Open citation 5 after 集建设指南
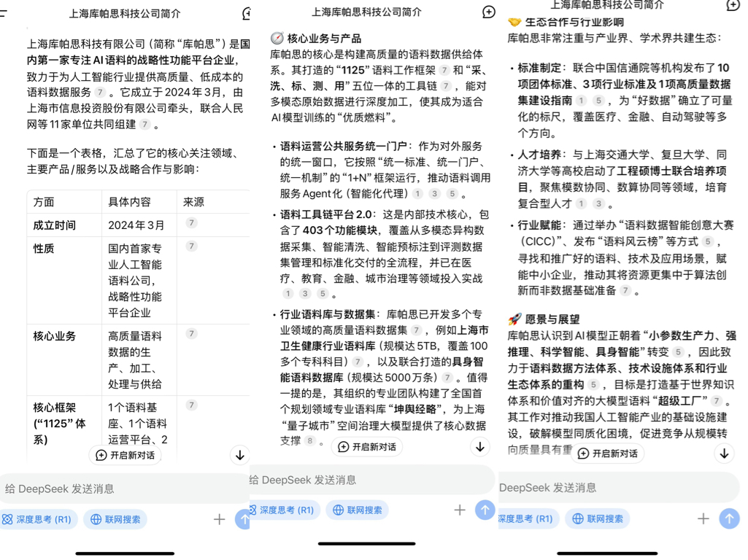Screen dimensions: 748x560 coord(598,101)
